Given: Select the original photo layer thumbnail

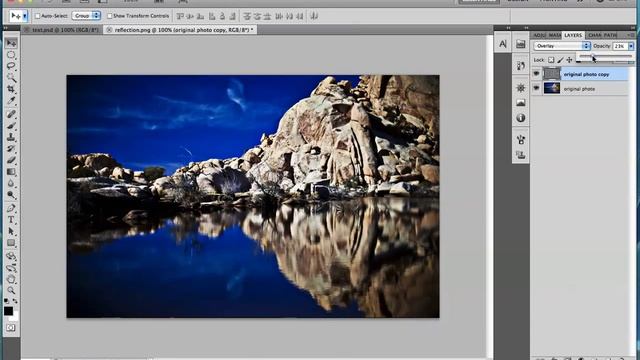Looking at the screenshot, I should pyautogui.click(x=551, y=88).
